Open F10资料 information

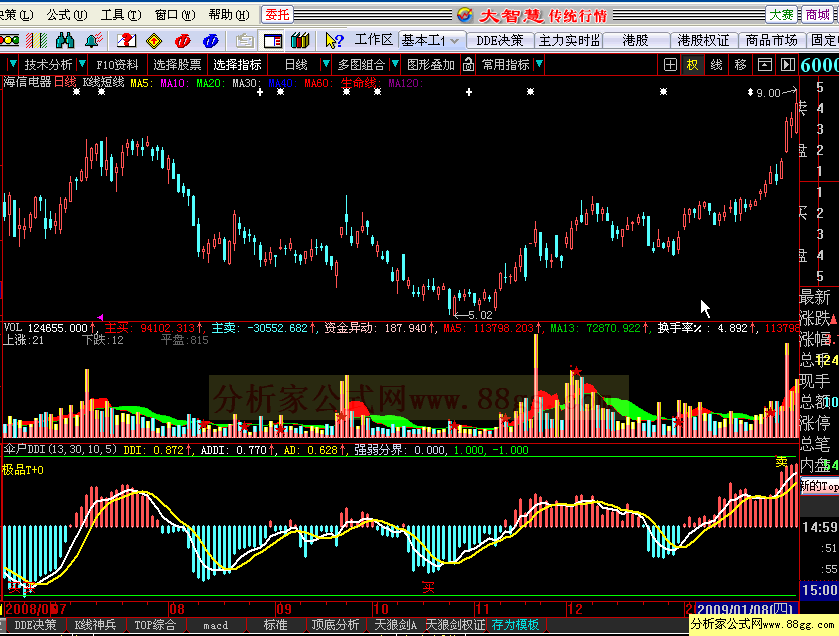117,65
